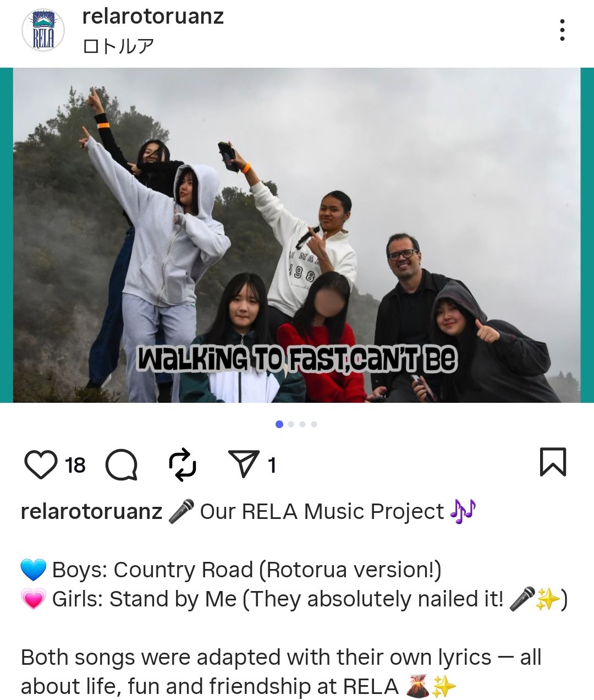The height and width of the screenshot is (700, 594).
Task: Tap the first active carousel dot
Action: (279, 424)
